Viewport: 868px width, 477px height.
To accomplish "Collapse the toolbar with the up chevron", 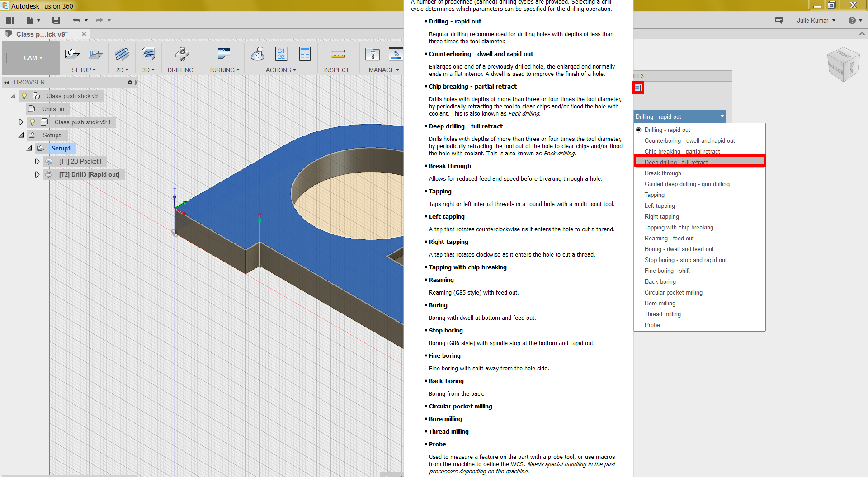I will (862, 34).
